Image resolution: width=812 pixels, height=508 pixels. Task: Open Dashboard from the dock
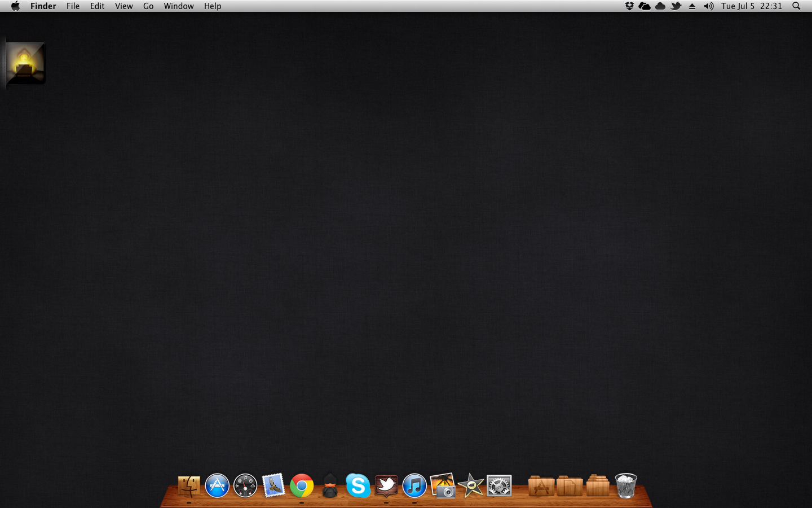pyautogui.click(x=245, y=485)
